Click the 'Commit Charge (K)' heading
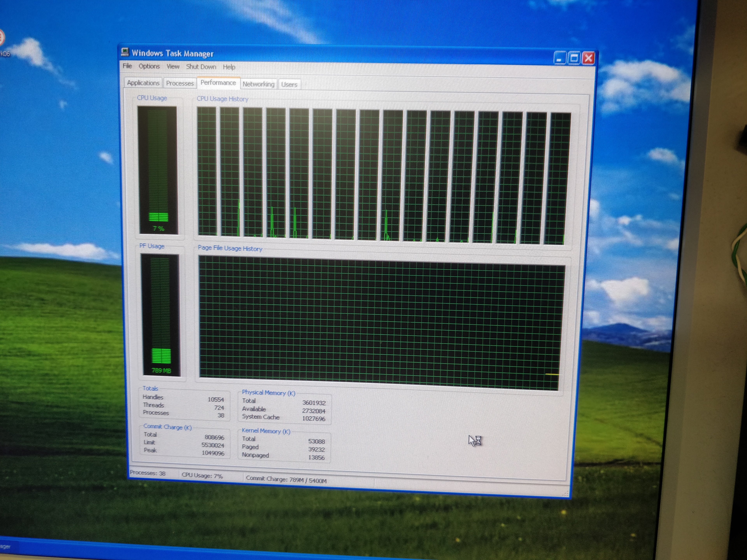The height and width of the screenshot is (560, 747). (x=167, y=427)
